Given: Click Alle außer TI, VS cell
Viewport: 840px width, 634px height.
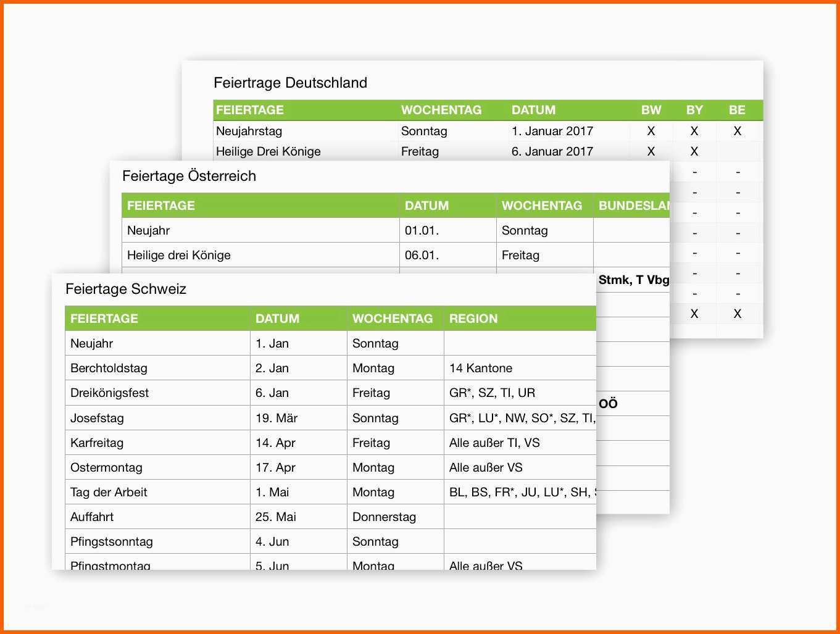Looking at the screenshot, I should tap(520, 443).
